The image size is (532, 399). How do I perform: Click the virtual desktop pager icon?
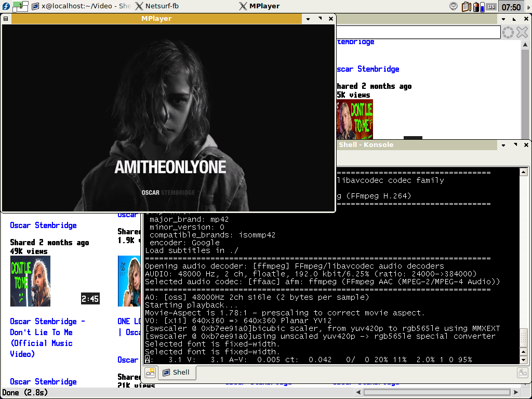[20, 6]
